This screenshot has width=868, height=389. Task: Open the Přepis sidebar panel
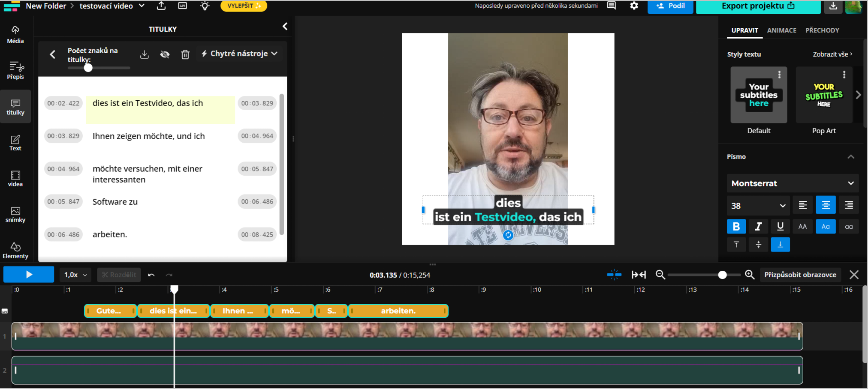tap(15, 71)
